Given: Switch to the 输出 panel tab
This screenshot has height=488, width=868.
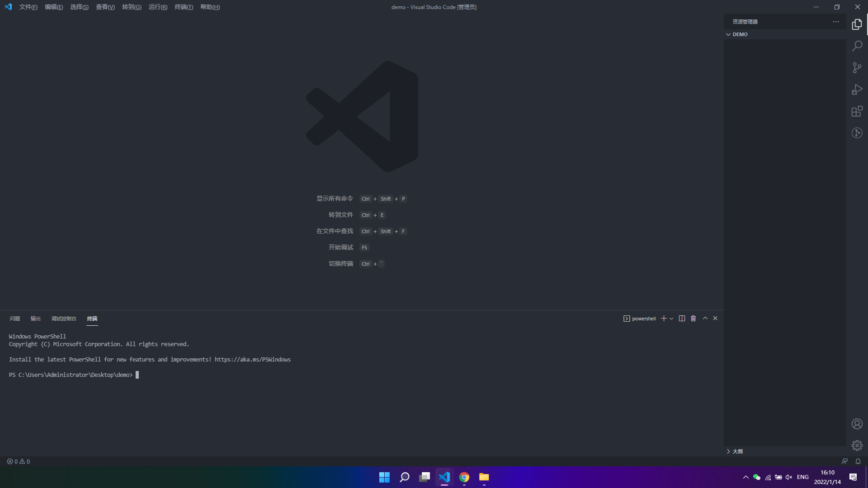Looking at the screenshot, I should pos(36,319).
